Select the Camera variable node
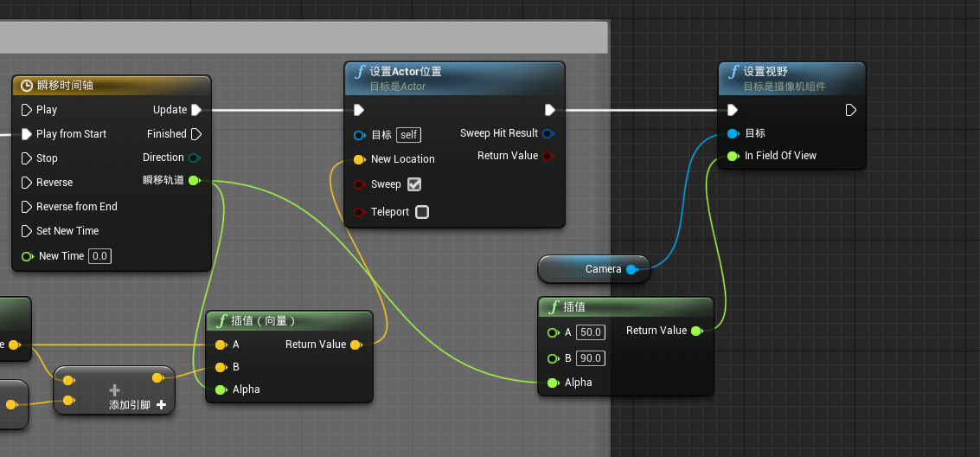This screenshot has width=980, height=457. point(593,269)
